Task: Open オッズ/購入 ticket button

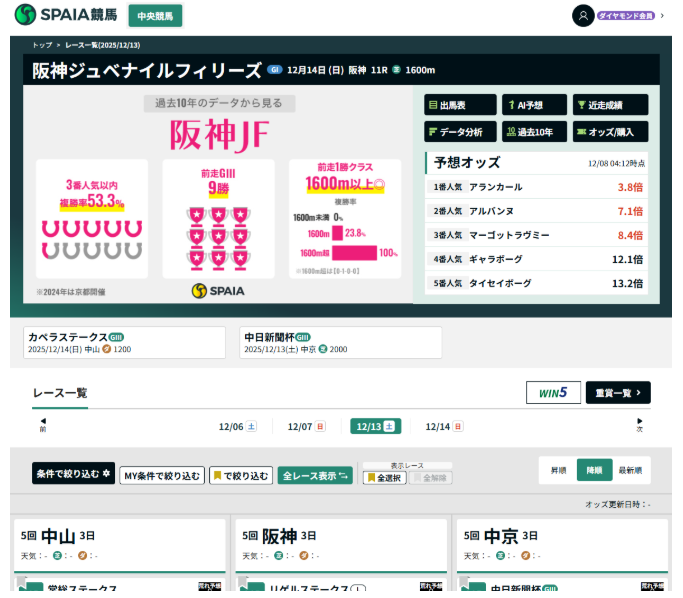Action: coord(610,132)
